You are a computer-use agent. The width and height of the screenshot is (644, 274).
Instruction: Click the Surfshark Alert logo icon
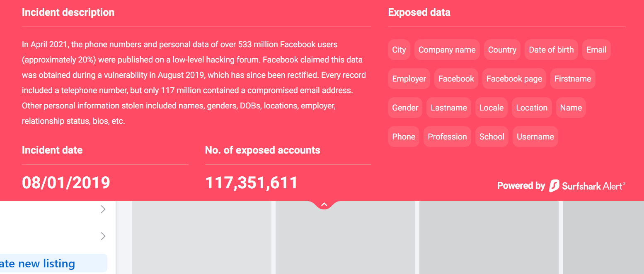coord(554,186)
